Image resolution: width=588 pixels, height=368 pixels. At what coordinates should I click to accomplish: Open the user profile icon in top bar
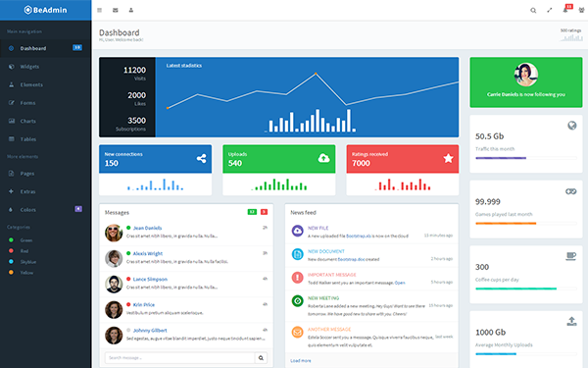point(131,10)
